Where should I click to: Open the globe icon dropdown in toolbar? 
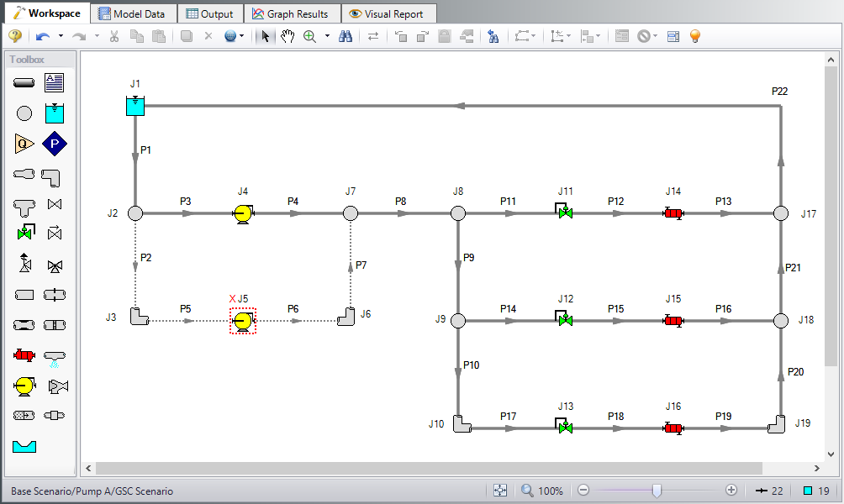point(242,36)
